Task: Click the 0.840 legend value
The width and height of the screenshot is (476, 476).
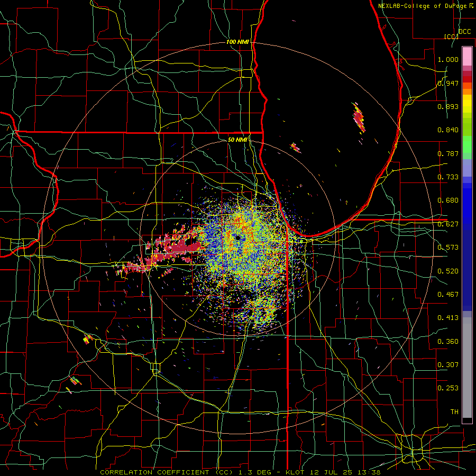Action: 448,130
